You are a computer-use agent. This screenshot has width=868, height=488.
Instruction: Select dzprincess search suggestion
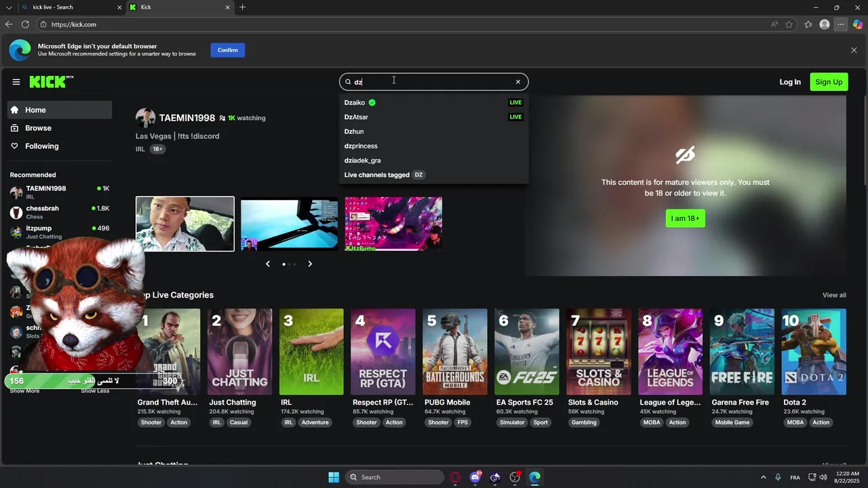pos(433,146)
